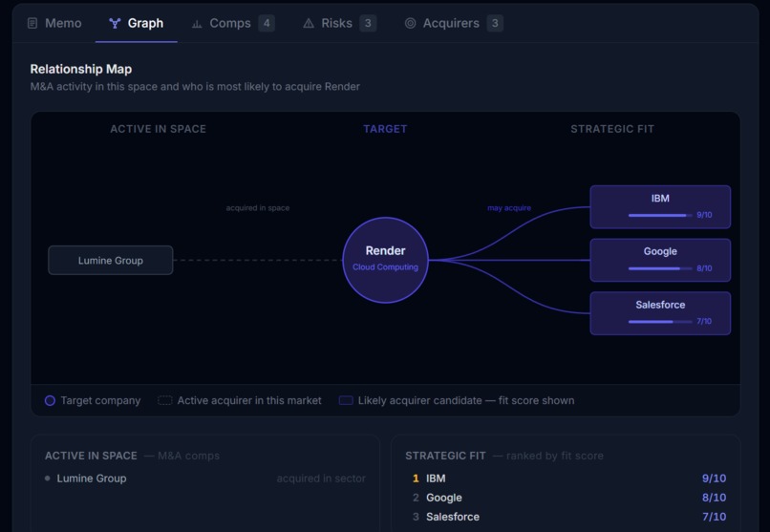The image size is (770, 532).
Task: Click the Acquirers count badge 3
Action: (495, 23)
